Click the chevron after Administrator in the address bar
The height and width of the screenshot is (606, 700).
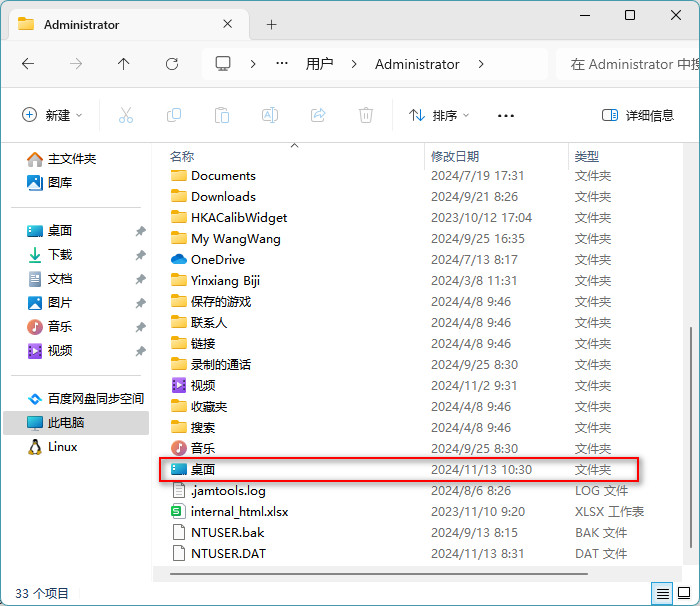[481, 64]
